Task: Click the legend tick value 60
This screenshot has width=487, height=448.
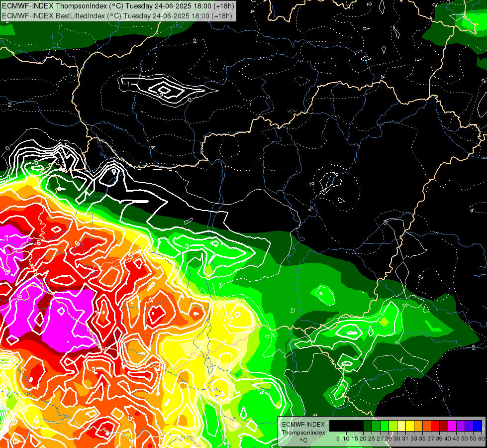Action: (482, 439)
